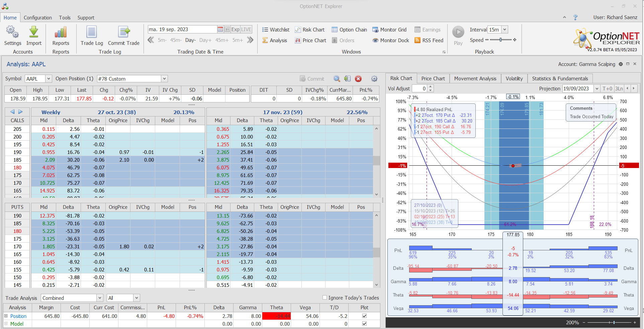Image resolution: width=644 pixels, height=329 pixels.
Task: Jump back with the double left chevron
Action: [151, 40]
